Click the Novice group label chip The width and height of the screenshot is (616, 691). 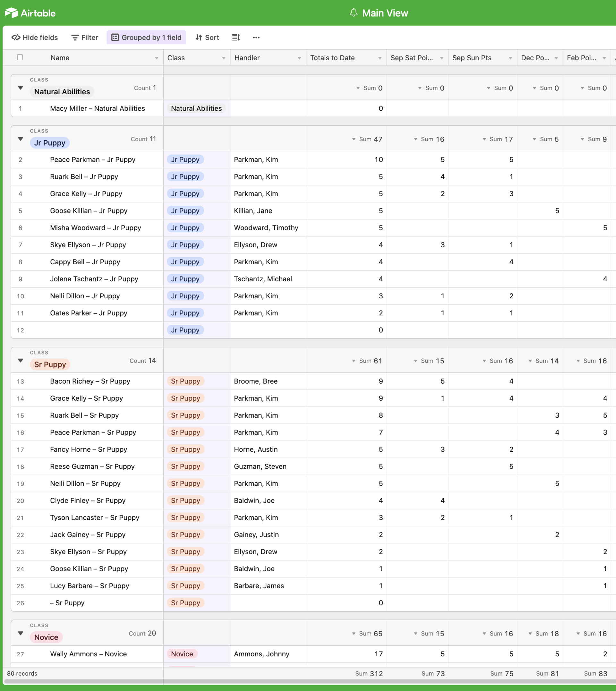pyautogui.click(x=47, y=637)
